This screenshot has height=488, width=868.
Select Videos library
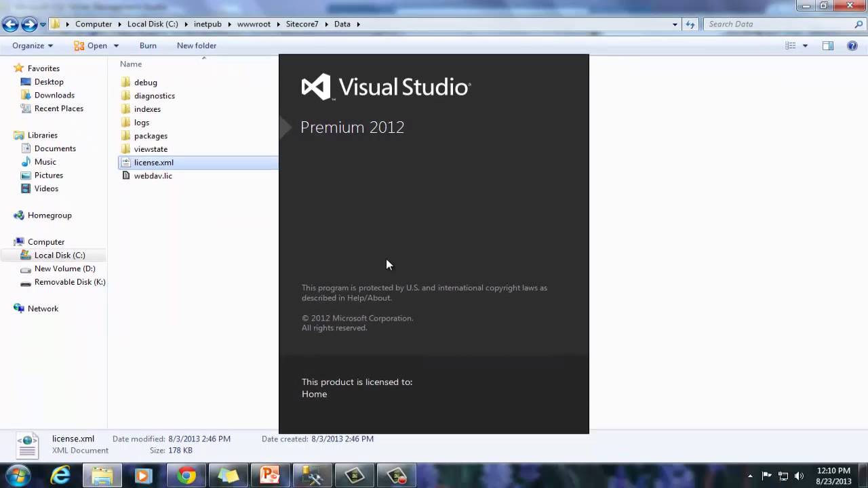coord(47,188)
